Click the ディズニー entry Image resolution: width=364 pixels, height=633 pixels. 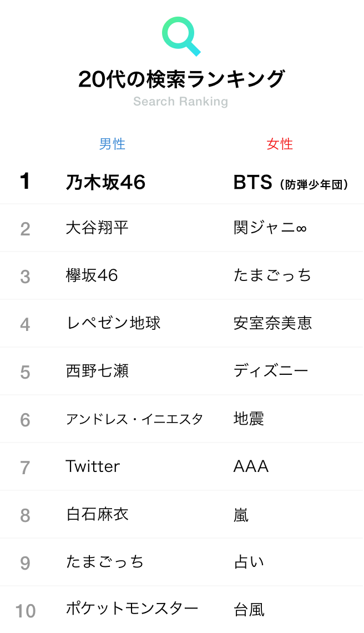coord(270,371)
